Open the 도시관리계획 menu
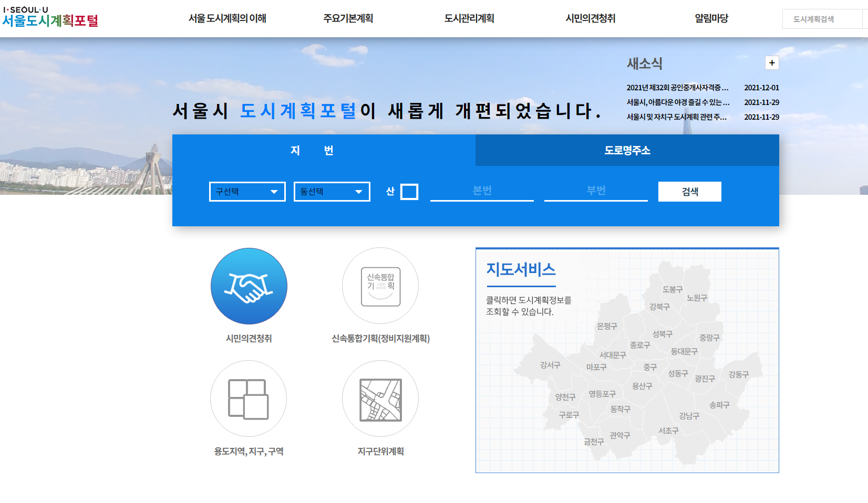This screenshot has height=503, width=868. click(469, 18)
